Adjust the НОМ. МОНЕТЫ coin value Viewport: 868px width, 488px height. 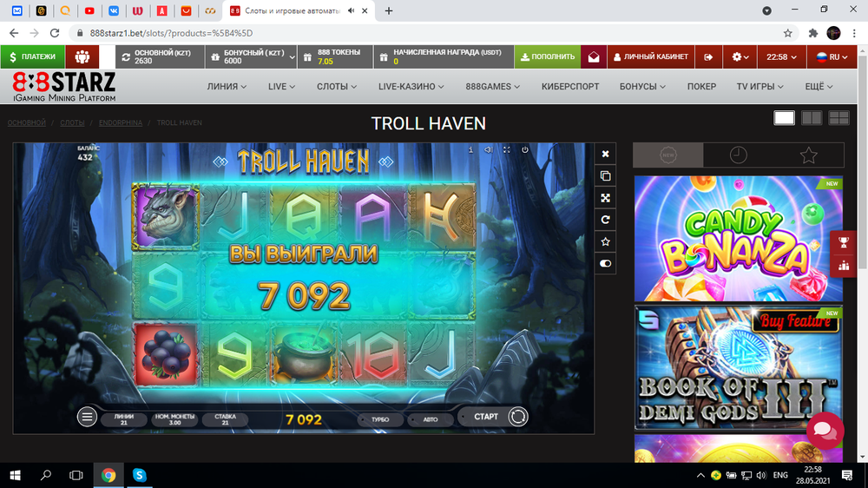[x=174, y=419]
